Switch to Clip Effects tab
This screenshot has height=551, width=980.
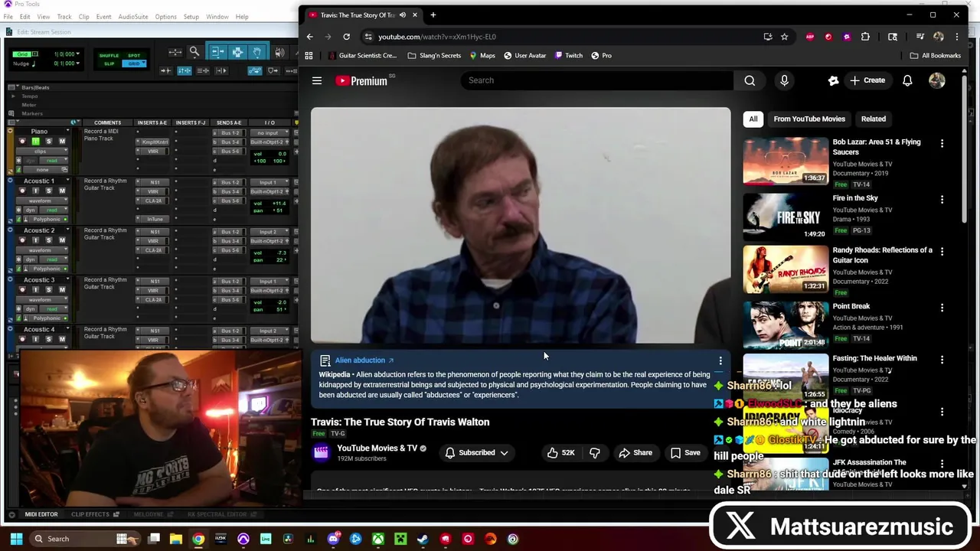pos(90,514)
